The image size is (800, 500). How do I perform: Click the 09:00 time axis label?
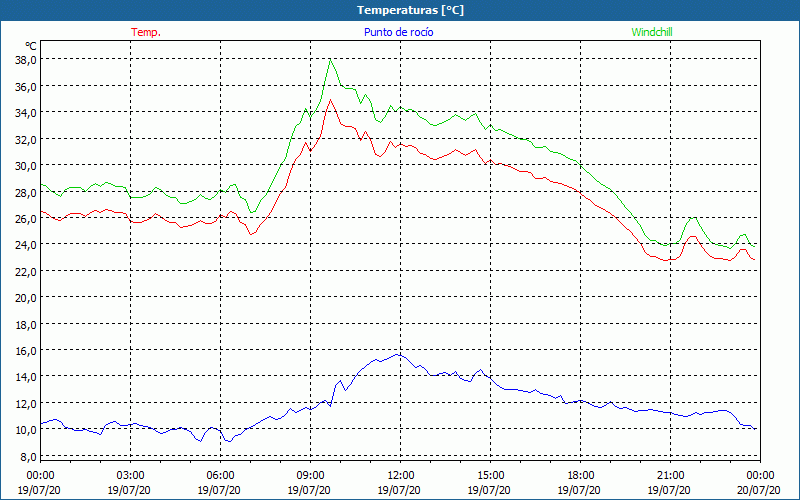point(310,476)
